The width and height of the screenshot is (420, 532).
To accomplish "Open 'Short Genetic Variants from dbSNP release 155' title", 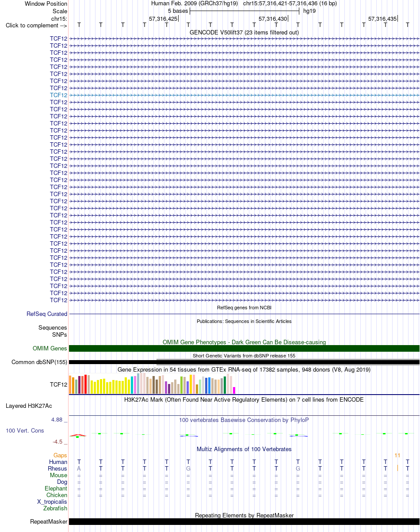I will click(x=244, y=355).
